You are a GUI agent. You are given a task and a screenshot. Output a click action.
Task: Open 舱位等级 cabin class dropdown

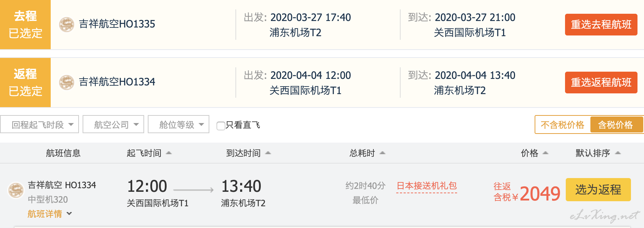pyautogui.click(x=179, y=124)
